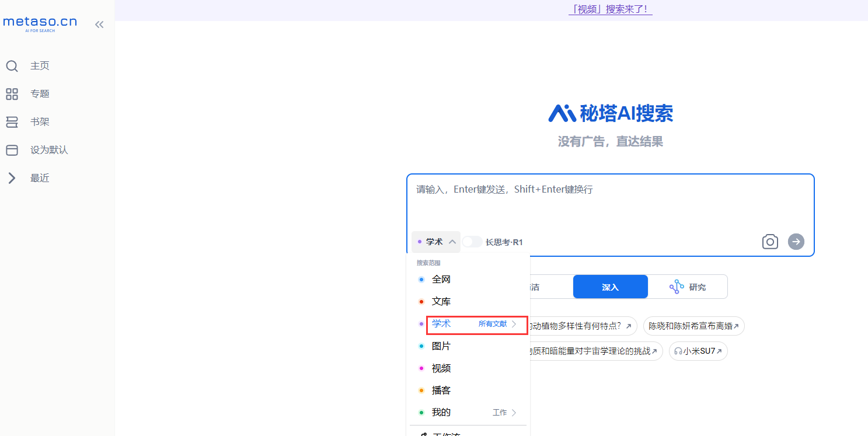The height and width of the screenshot is (436, 868).
Task: Select 我的 search scope
Action: (x=441, y=413)
